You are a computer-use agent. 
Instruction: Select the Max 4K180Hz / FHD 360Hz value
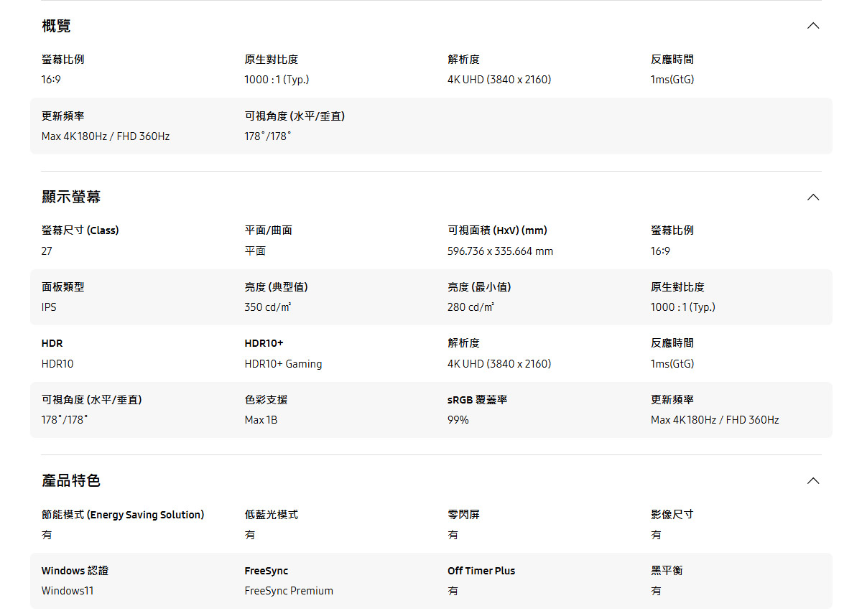tap(105, 136)
